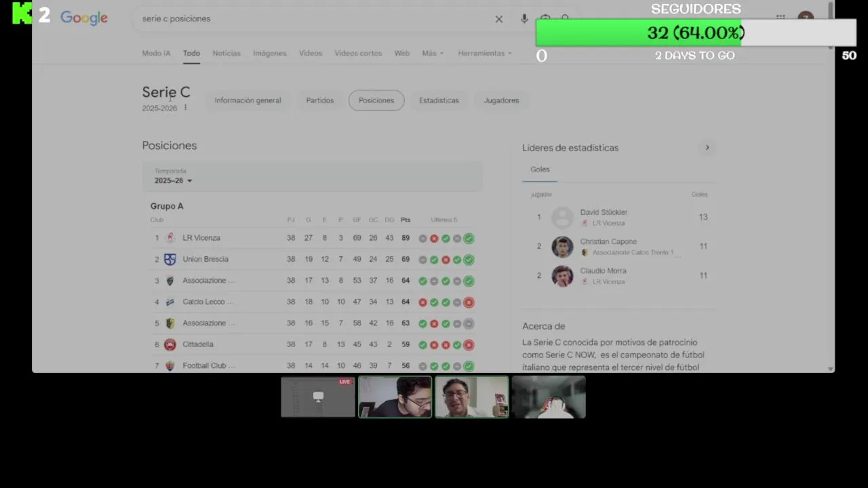Screen dimensions: 868x488
Task: Click the Kick logo in the top corner
Action: 22,14
